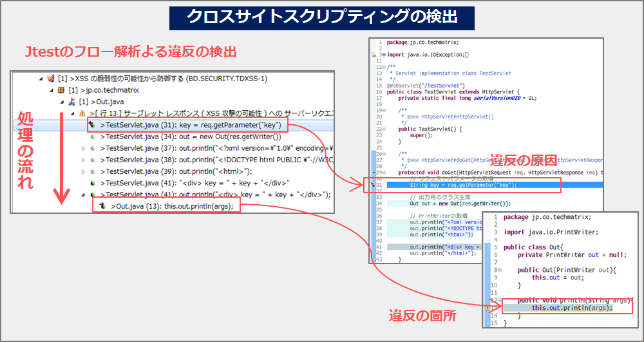The image size is (644, 342).
Task: Click warning icon beside 行 13 サーブレット row
Action: (x=82, y=113)
